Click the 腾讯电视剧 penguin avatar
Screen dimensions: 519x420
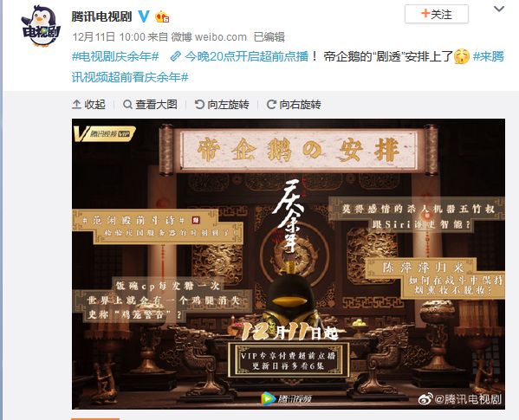coord(42,27)
